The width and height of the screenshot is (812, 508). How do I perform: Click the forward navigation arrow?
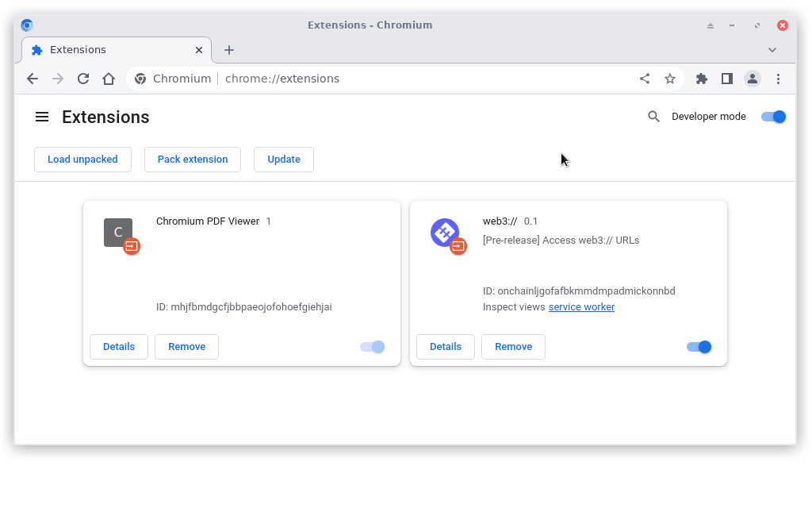(58, 79)
